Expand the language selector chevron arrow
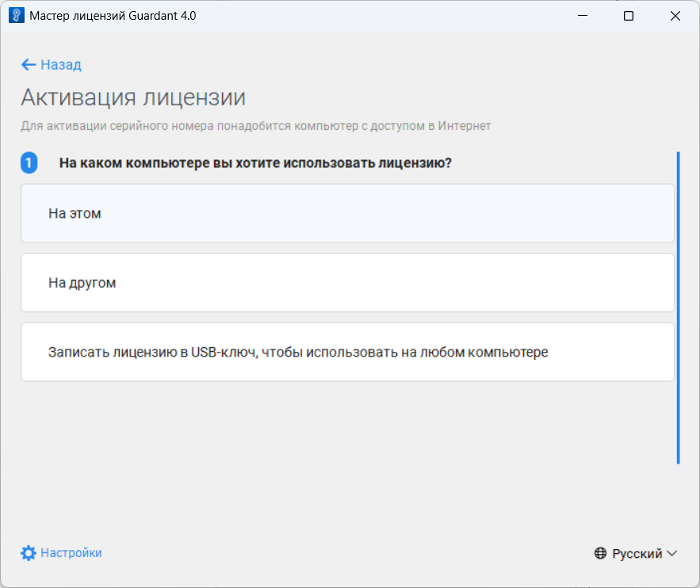 click(x=672, y=554)
